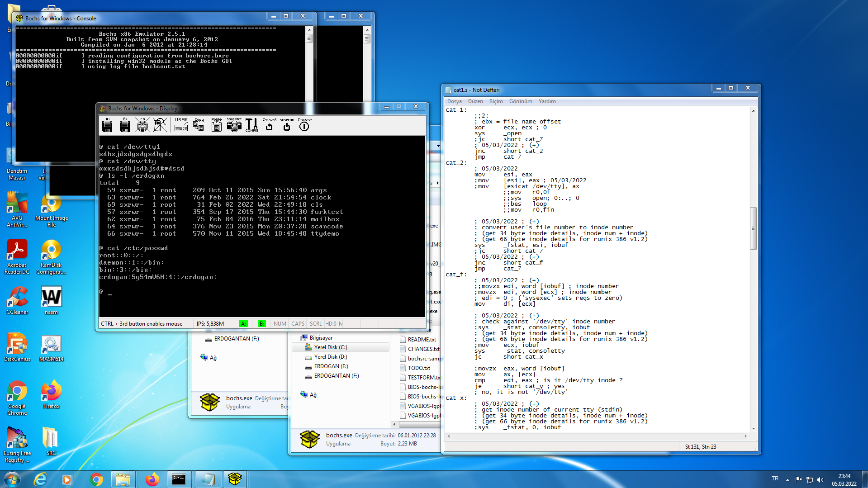This screenshot has width=868, height=488.
Task: Click the Suspend icon in Bochs
Action: [x=287, y=125]
